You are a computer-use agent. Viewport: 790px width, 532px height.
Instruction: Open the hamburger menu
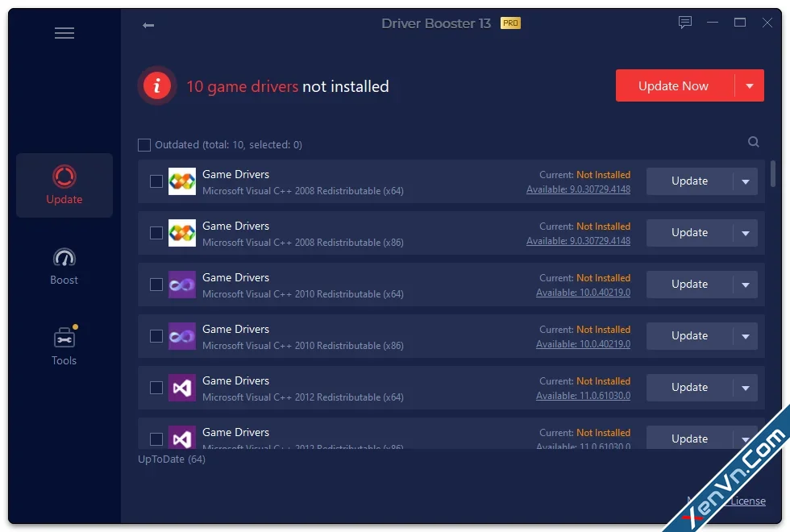pos(64,33)
